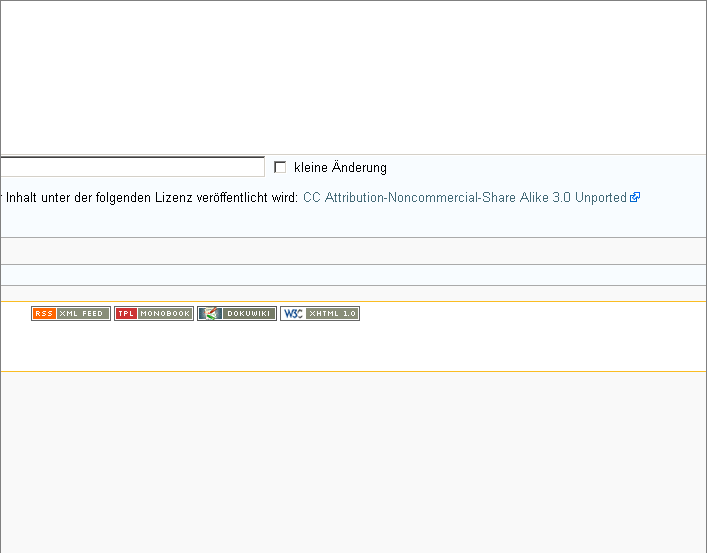The height and width of the screenshot is (553, 707).
Task: Click the DokuWiki logo inside the badge
Action: click(210, 314)
